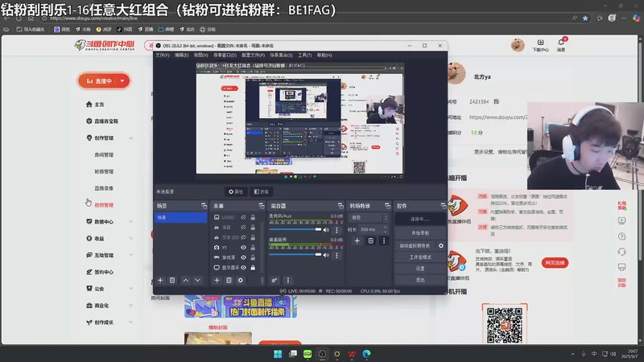Open advanced audio properties gears in Mixer
The width and height of the screenshot is (644, 362).
click(x=275, y=280)
